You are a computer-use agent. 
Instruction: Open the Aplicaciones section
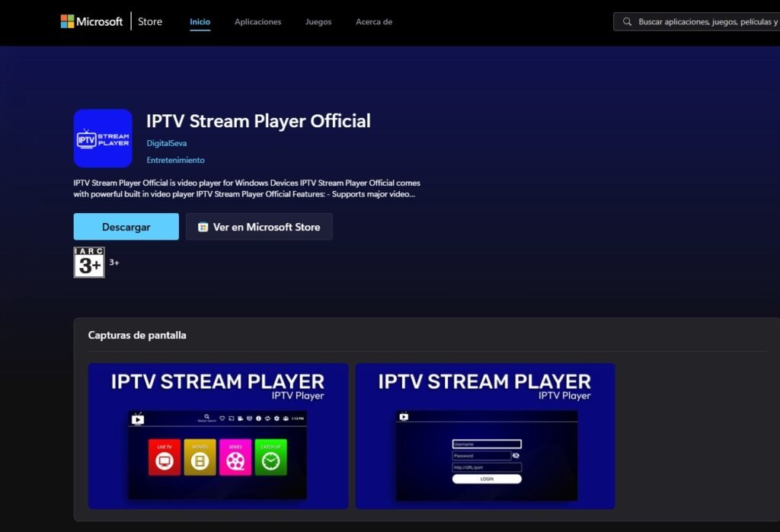[257, 22]
